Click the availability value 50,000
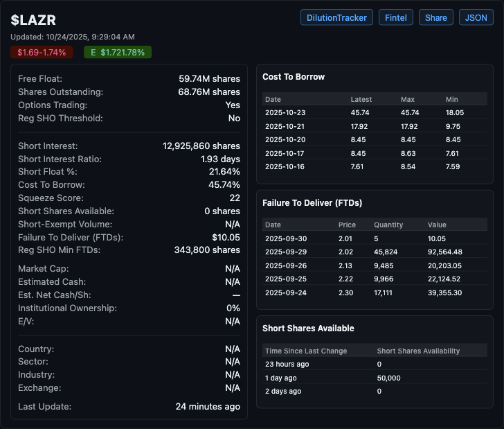 [388, 378]
